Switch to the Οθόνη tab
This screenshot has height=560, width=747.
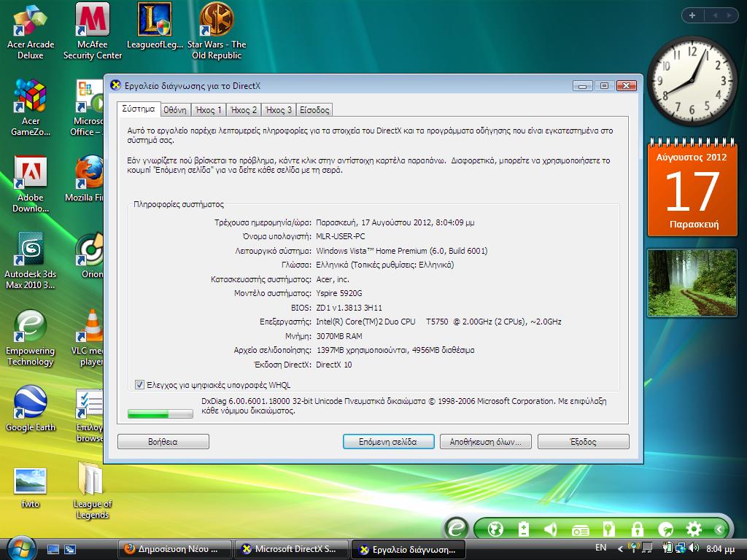[175, 110]
